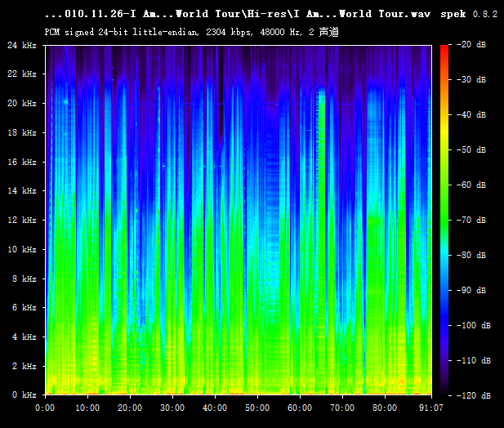Click the 30:00 time axis label
The width and height of the screenshot is (504, 428).
pos(172,408)
